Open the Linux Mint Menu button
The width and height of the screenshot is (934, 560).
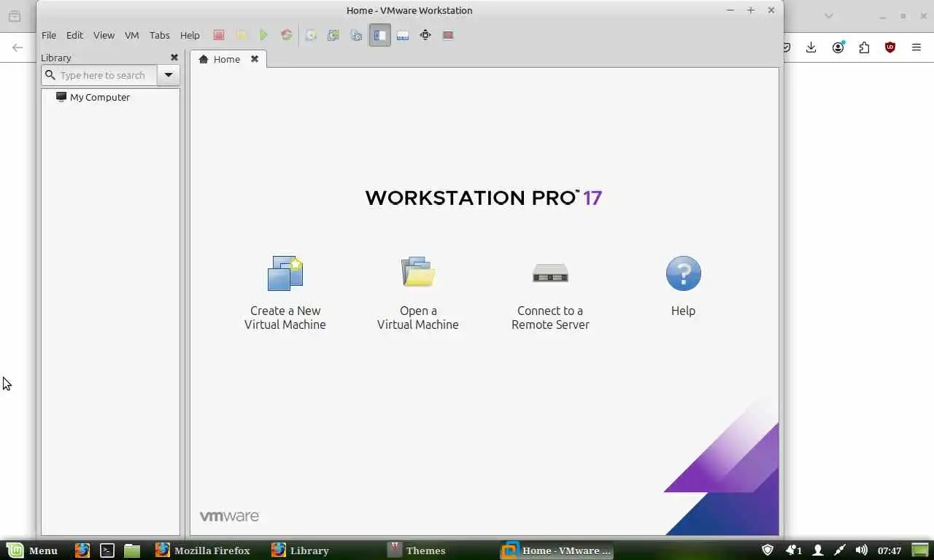32,551
